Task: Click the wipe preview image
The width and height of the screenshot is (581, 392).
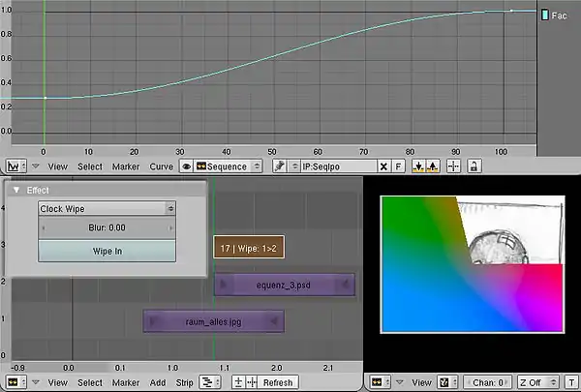Action: click(x=473, y=264)
